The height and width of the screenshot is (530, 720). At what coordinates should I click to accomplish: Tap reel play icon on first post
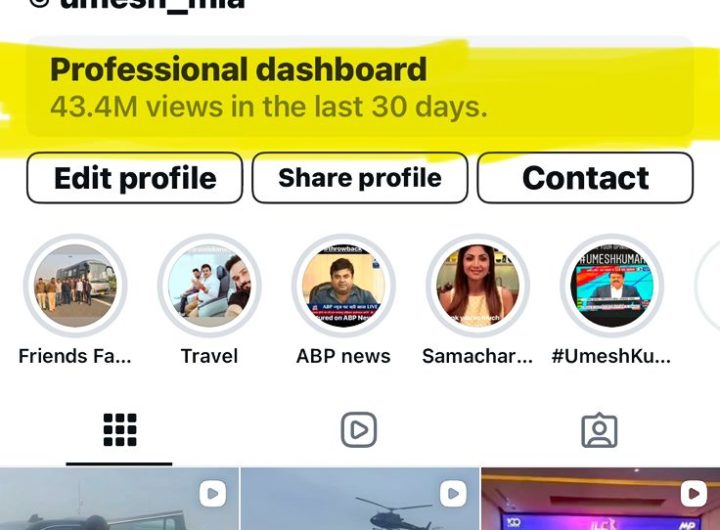point(213,494)
